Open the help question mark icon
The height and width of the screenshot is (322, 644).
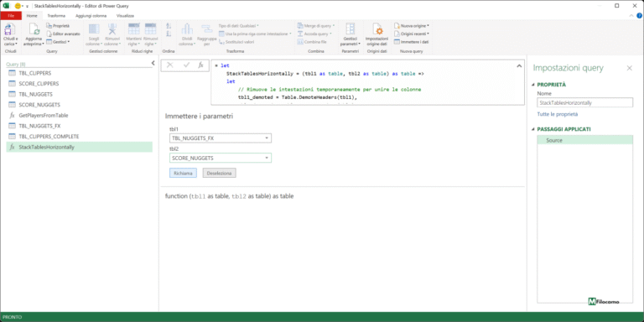click(x=639, y=16)
